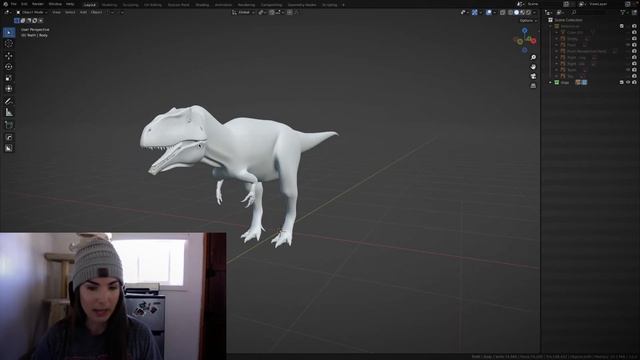Screen dimensions: 640x360
Task: Open the viewport Add menu
Action: point(83,13)
